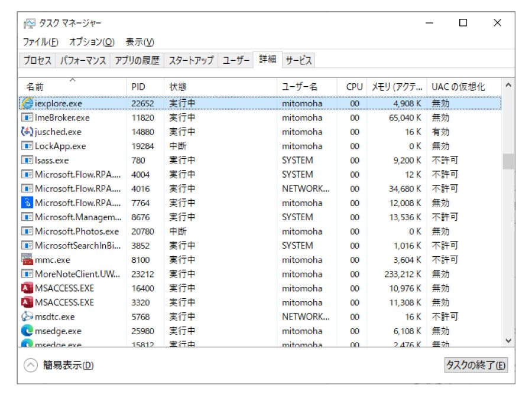The height and width of the screenshot is (395, 532).
Task: Click the lsass.exe process icon
Action: point(27,160)
